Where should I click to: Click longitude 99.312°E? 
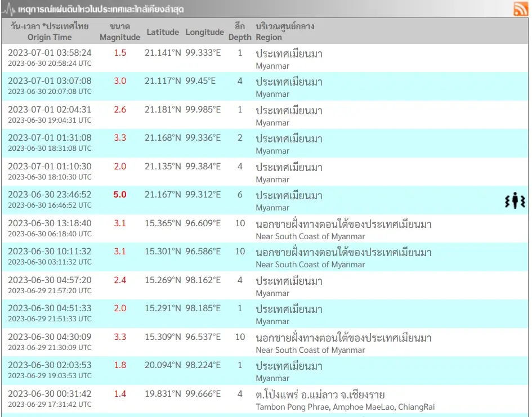coord(203,195)
